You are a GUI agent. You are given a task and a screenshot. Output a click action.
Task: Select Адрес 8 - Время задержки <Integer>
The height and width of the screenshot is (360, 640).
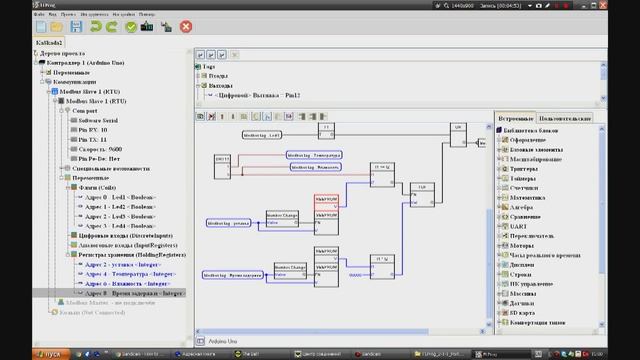tap(134, 293)
